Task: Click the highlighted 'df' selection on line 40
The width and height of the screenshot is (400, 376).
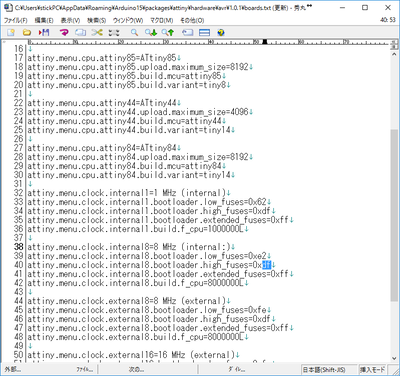Action: pos(267,265)
